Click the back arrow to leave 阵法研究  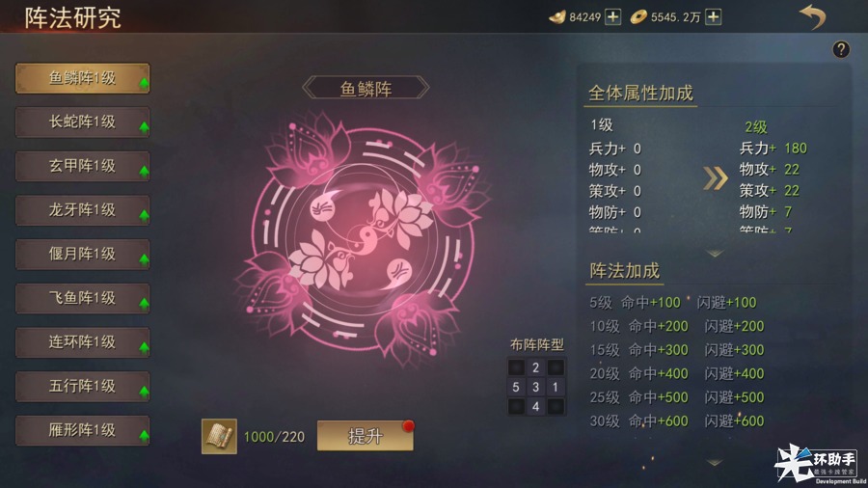(812, 16)
